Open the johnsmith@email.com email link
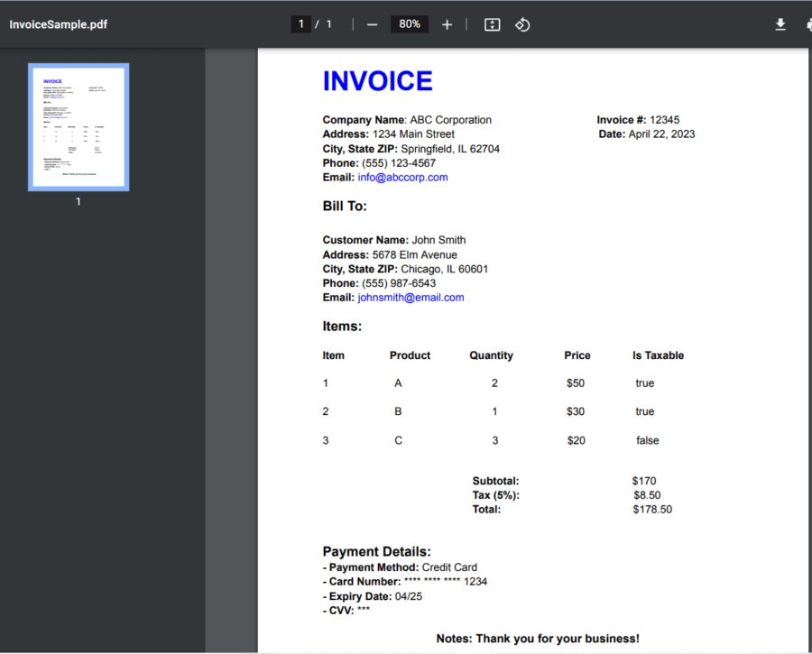 tap(411, 297)
